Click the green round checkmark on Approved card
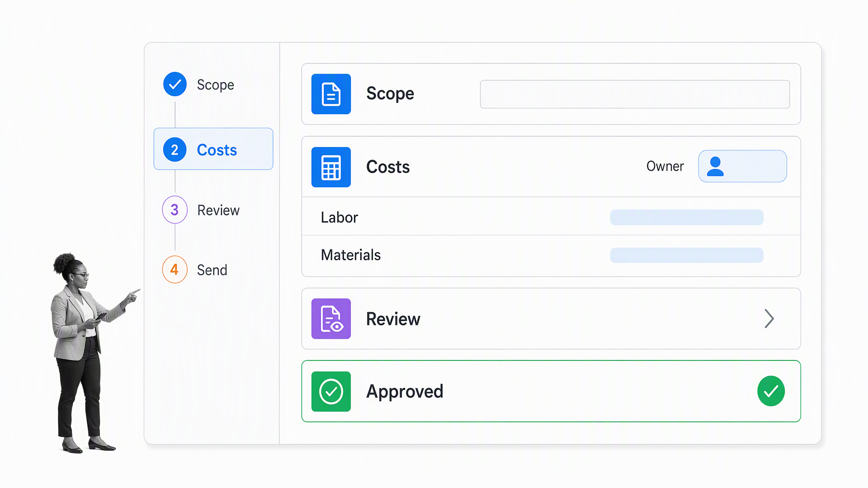This screenshot has width=868, height=488. [x=771, y=391]
